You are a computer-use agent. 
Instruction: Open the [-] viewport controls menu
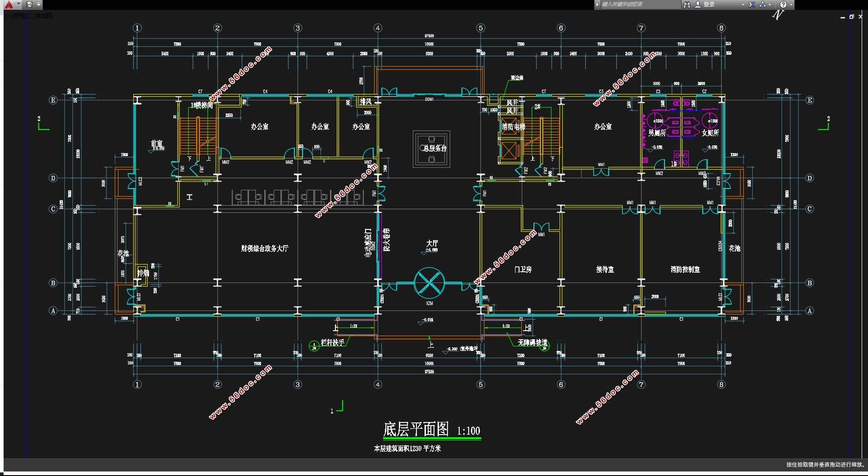(9, 16)
